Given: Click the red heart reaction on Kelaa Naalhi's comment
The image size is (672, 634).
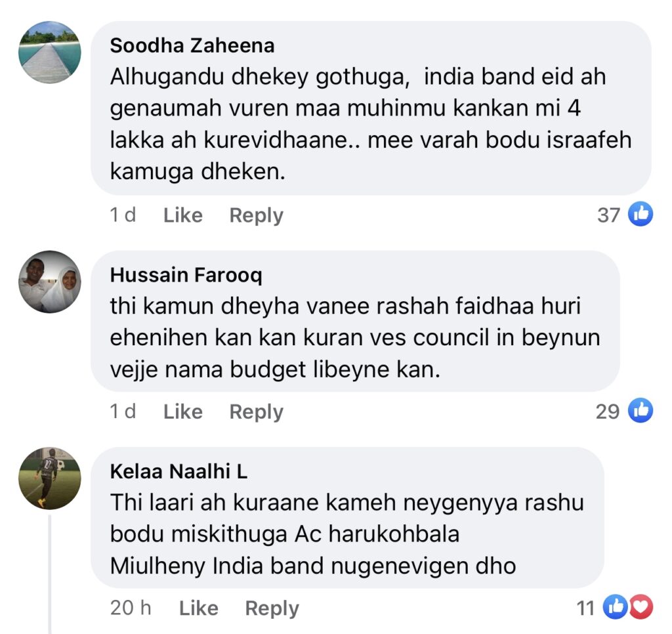Looking at the screenshot, I should tap(641, 608).
